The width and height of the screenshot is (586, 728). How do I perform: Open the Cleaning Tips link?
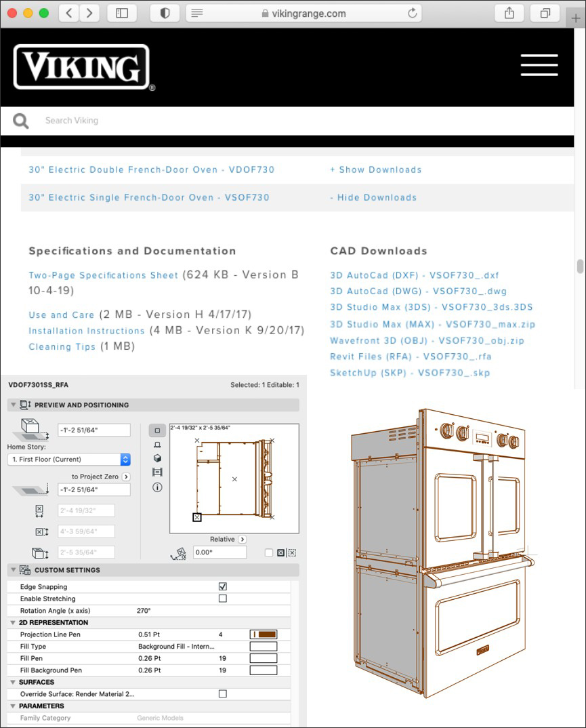pos(62,347)
